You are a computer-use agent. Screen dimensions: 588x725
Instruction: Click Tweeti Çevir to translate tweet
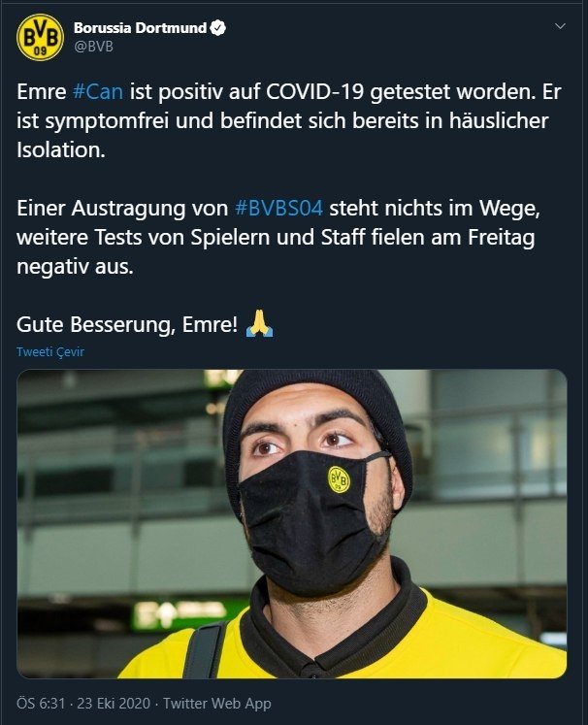click(x=50, y=352)
